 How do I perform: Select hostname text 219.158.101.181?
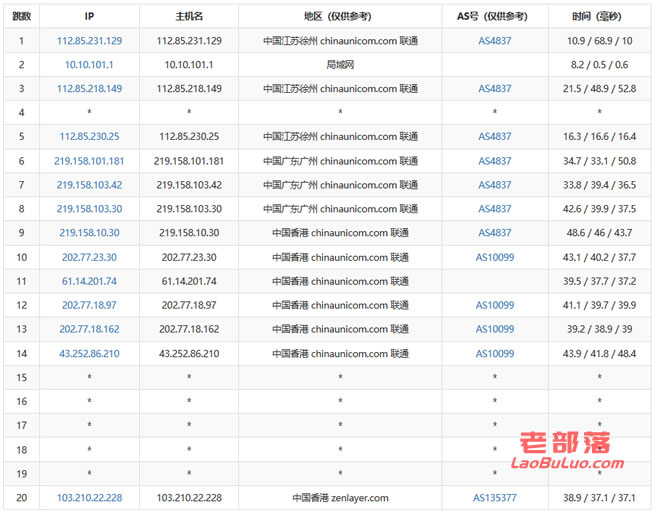tap(189, 161)
